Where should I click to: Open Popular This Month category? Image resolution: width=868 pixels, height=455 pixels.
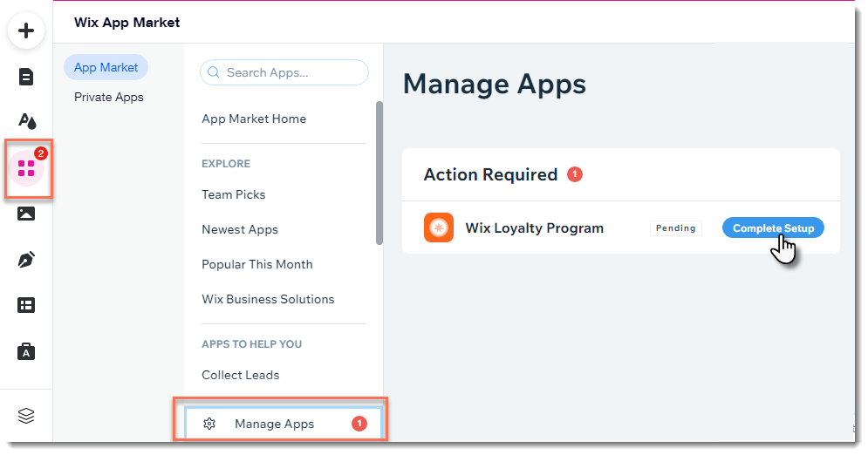point(257,264)
